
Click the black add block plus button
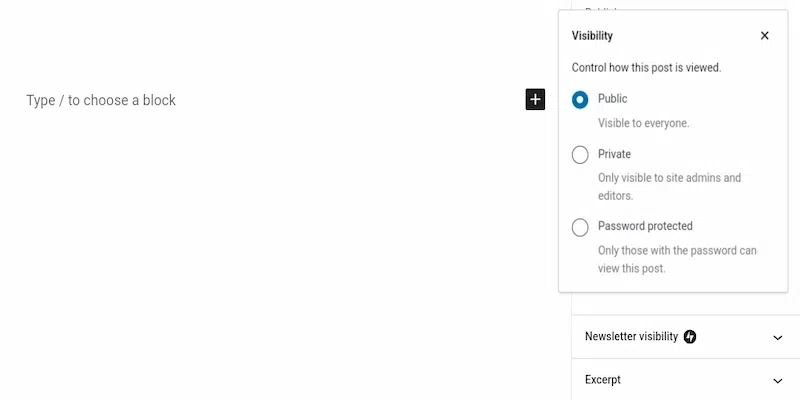coord(535,99)
